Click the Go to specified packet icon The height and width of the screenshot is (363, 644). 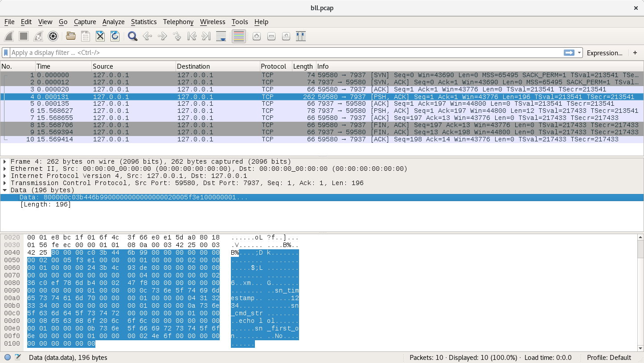(177, 37)
